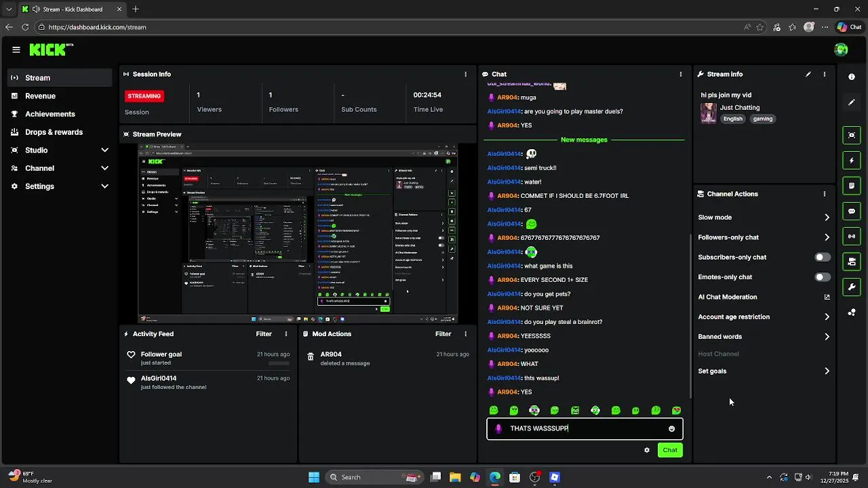The width and height of the screenshot is (868, 488).
Task: Edit stream info with pencil icon
Action: coord(808,74)
